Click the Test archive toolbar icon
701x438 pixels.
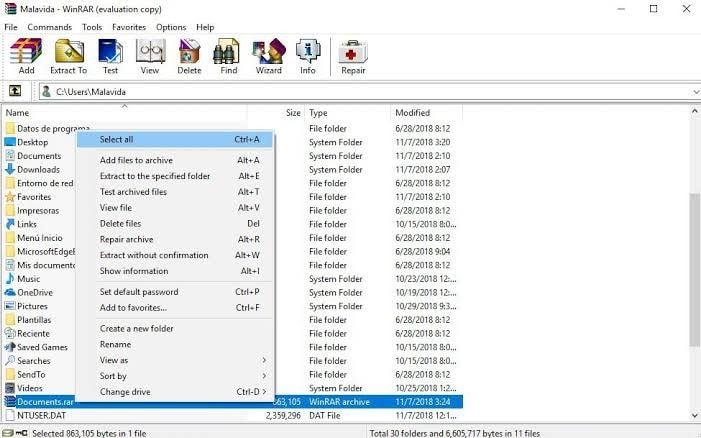point(110,51)
